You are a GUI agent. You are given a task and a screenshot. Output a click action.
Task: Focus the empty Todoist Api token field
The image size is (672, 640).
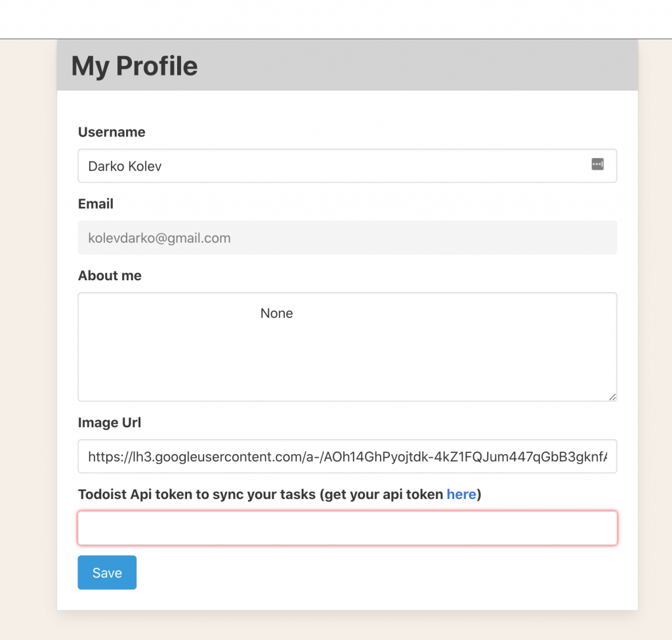click(347, 528)
